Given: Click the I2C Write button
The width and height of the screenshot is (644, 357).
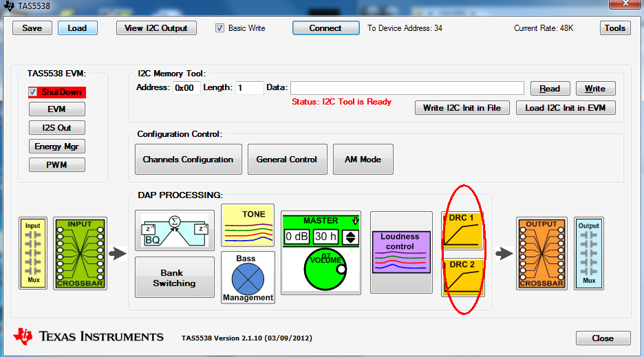Looking at the screenshot, I should (595, 88).
